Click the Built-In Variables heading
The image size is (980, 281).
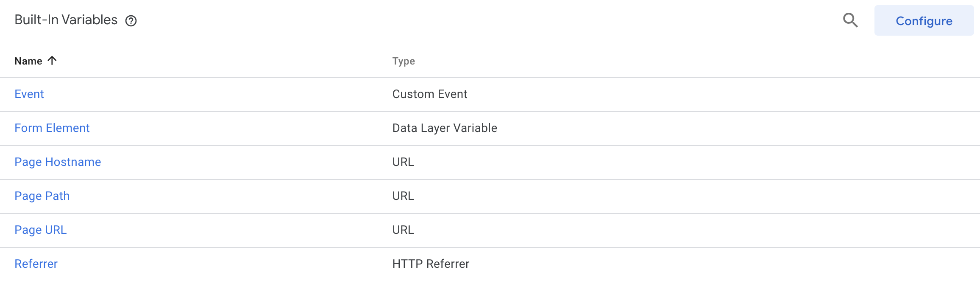click(x=66, y=20)
